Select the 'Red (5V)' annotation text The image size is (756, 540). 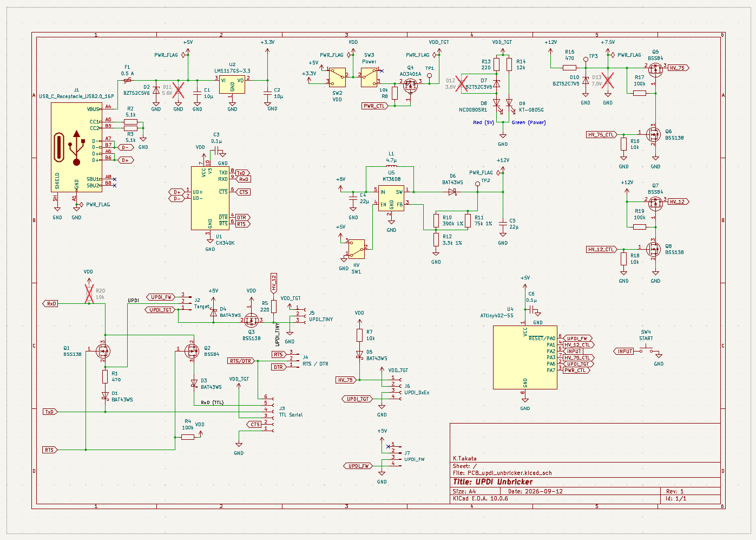tap(484, 122)
